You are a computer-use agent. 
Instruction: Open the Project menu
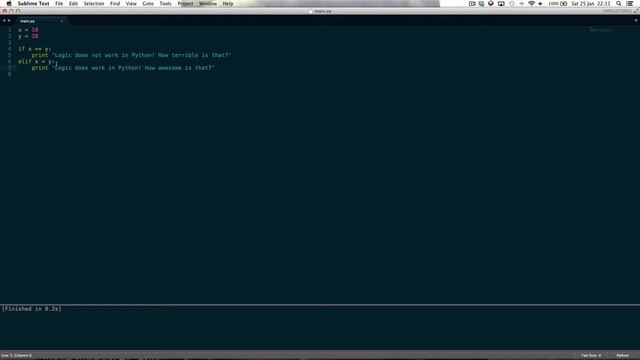[185, 4]
